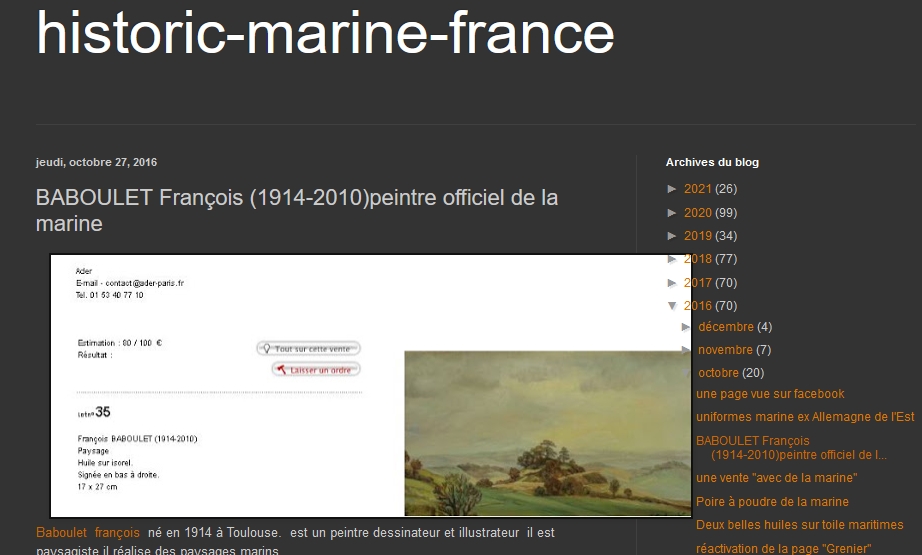This screenshot has height=555, width=922.
Task: Click the 'Tel. 01 53 40 77 10' text
Action: 109,295
